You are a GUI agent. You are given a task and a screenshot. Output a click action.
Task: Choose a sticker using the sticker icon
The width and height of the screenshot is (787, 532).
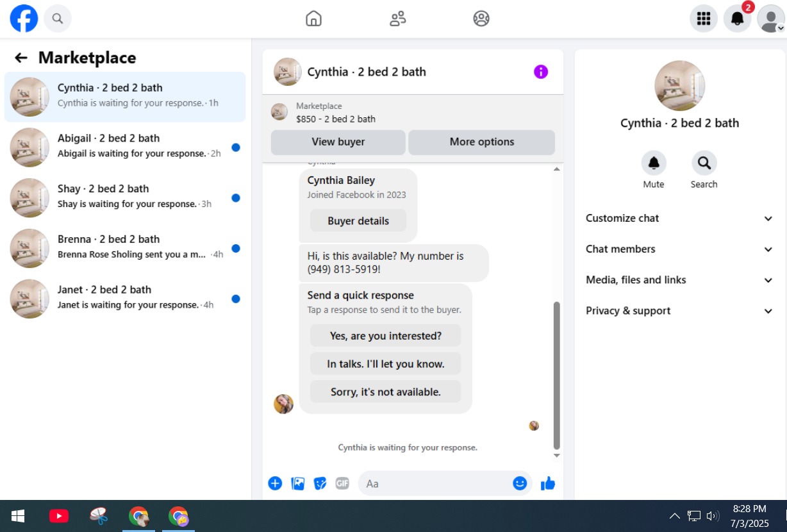[x=320, y=483]
